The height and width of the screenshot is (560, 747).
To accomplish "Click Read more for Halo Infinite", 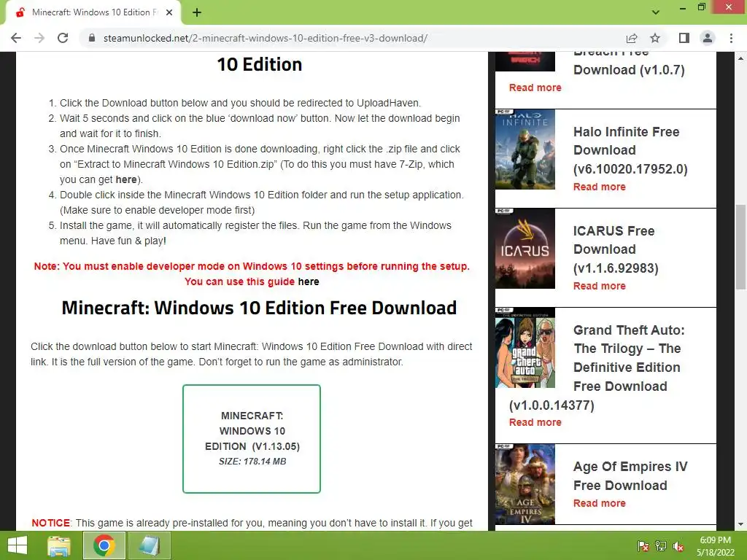I will coord(600,187).
